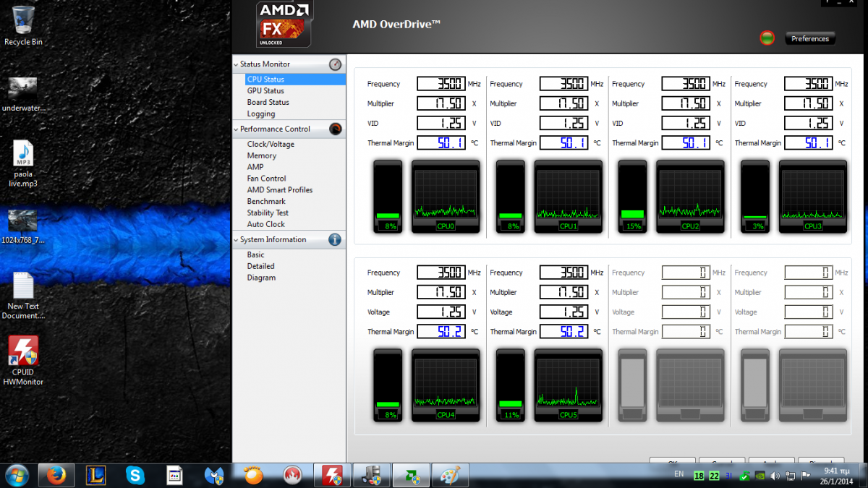Open the League of Legends taskbar icon

95,475
